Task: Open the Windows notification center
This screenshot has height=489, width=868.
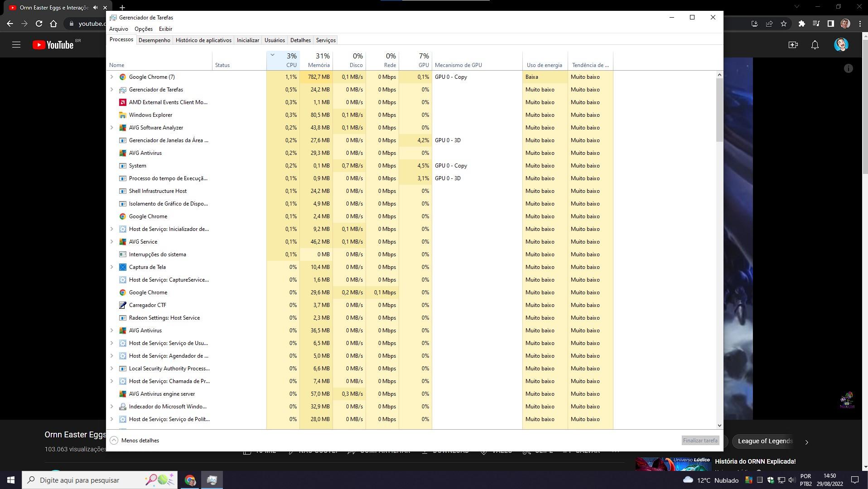Action: (x=855, y=480)
